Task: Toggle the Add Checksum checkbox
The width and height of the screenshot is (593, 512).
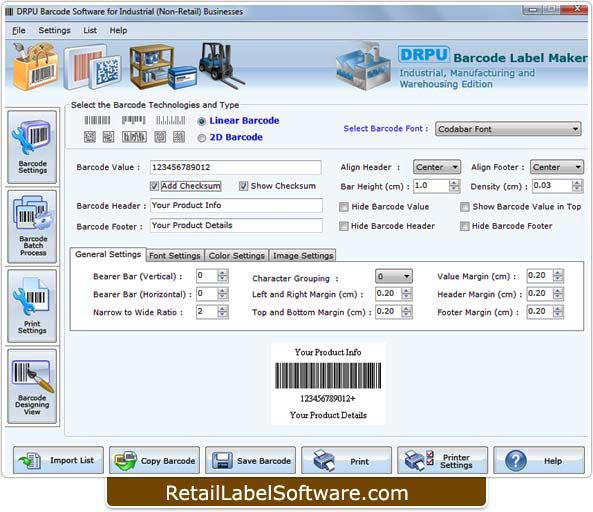Action: (x=154, y=186)
